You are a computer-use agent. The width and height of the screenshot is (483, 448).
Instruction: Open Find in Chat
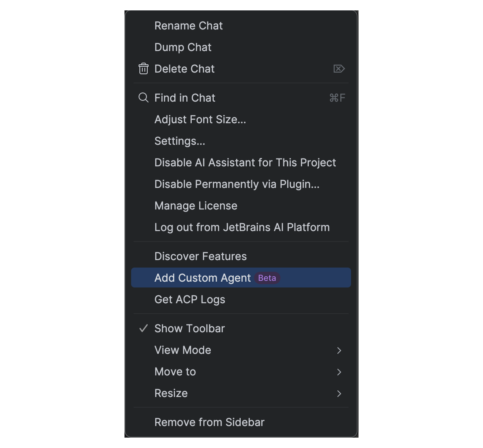point(185,98)
